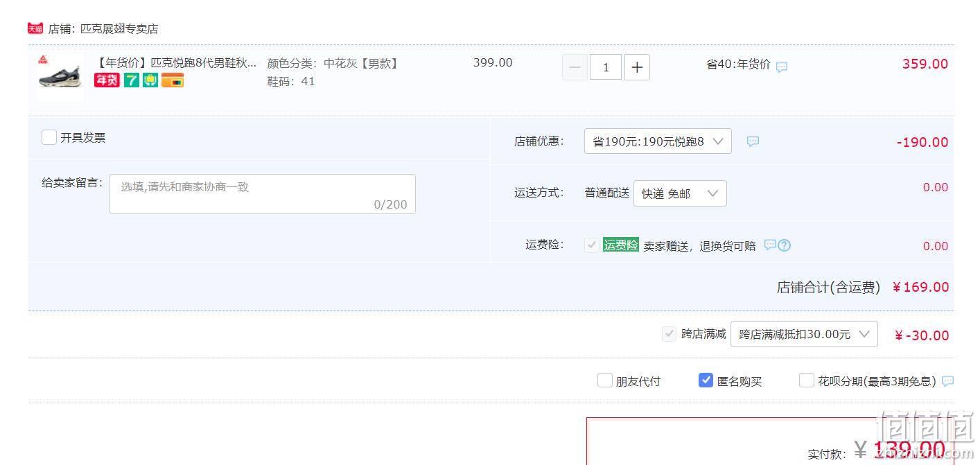Click the 给卖家留言 message text box
Screen dimensions: 980x465
(263, 194)
